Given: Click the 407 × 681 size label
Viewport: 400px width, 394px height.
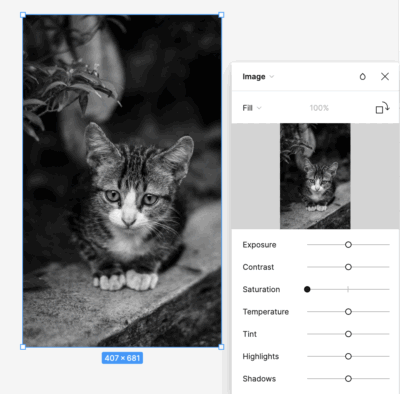Looking at the screenshot, I should [122, 358].
